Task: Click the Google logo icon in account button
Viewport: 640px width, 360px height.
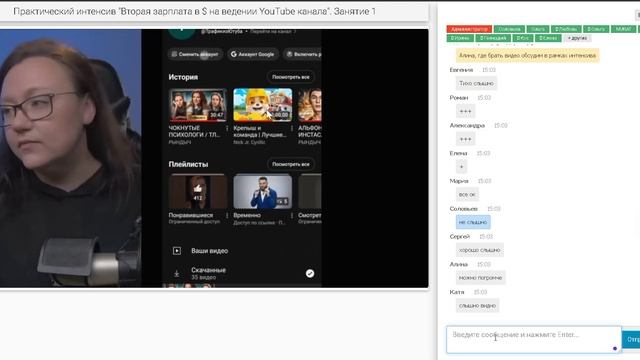Action: coord(234,54)
